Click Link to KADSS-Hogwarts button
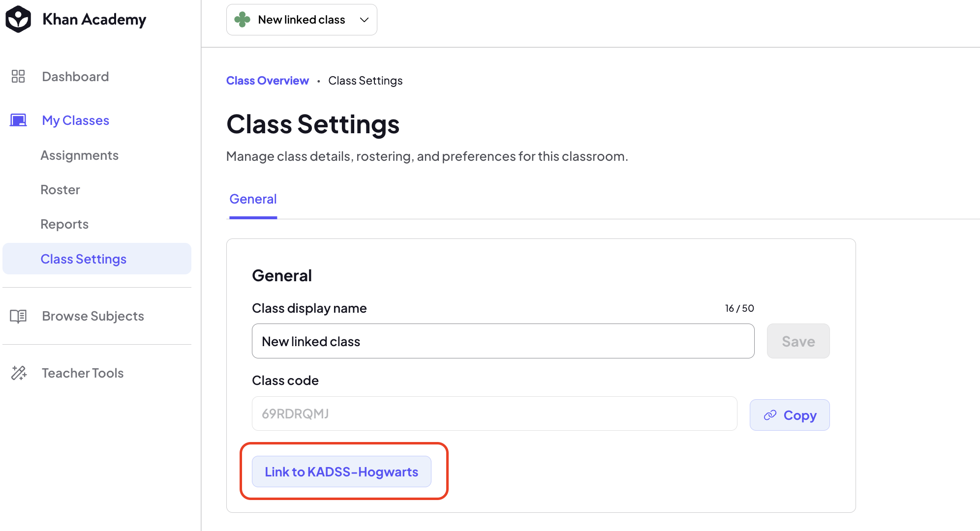Viewport: 980px width, 531px height. point(341,472)
